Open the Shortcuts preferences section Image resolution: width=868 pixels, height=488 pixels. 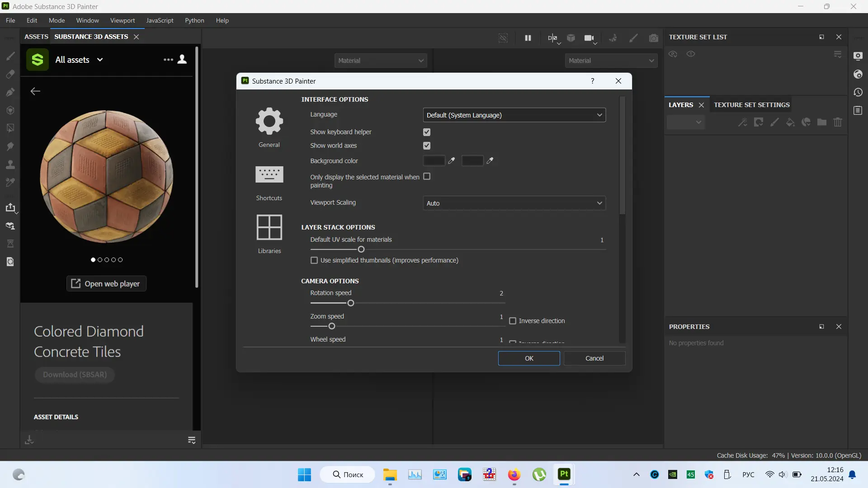click(x=269, y=174)
